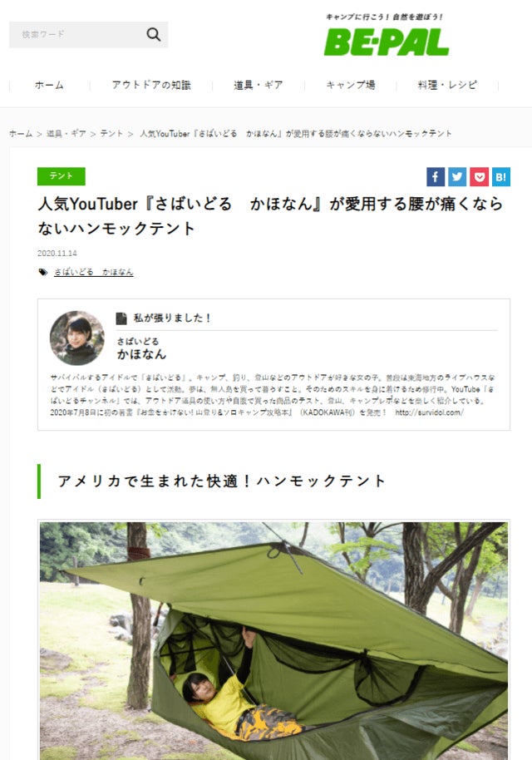Click the BE-PAL logo

point(387,42)
